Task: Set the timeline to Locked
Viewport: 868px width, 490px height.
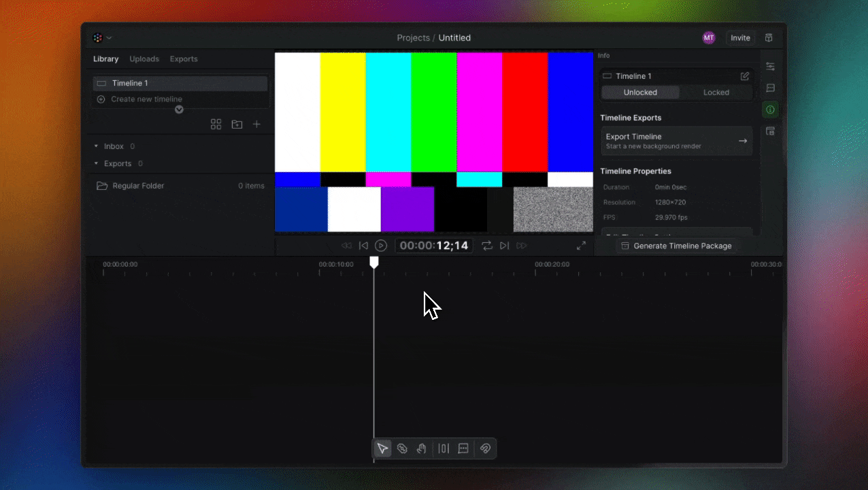Action: (716, 93)
